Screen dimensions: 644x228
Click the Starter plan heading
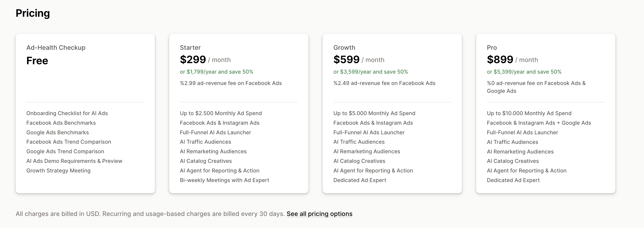coord(190,48)
